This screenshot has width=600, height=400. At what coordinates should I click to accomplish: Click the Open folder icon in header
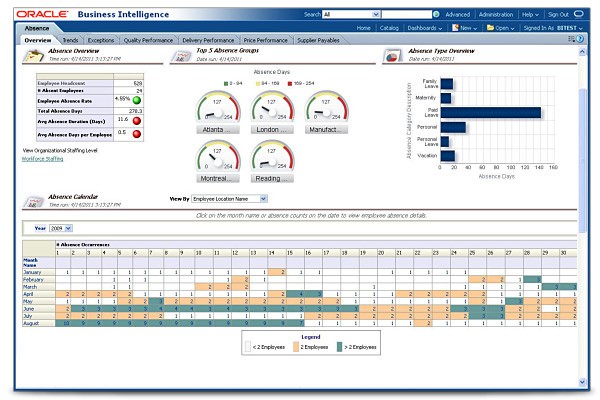point(490,28)
